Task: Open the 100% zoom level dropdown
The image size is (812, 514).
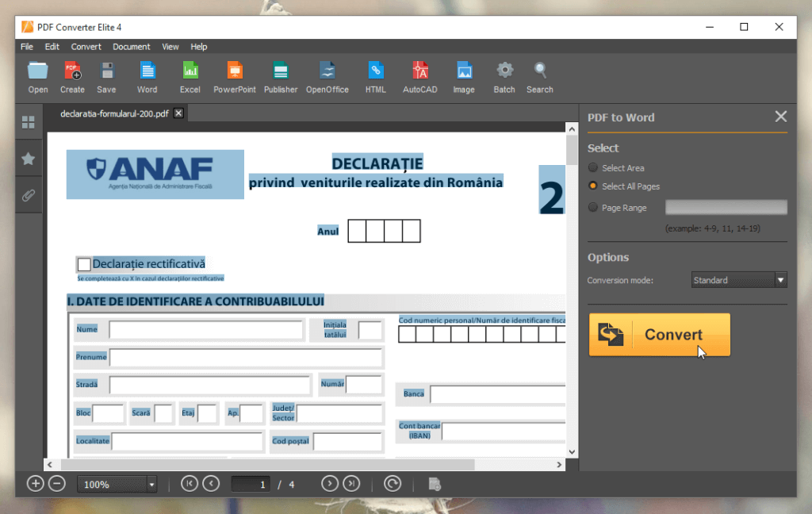Action: click(x=151, y=484)
